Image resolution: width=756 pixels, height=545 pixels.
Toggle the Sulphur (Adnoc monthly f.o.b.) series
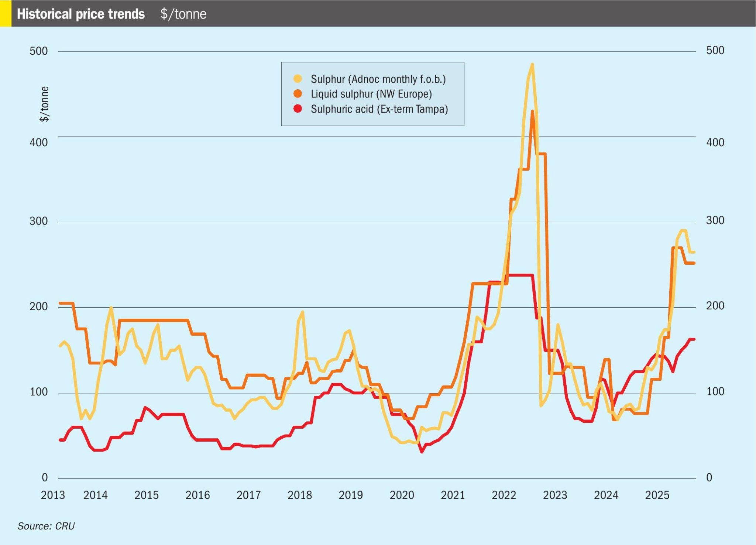(x=378, y=78)
